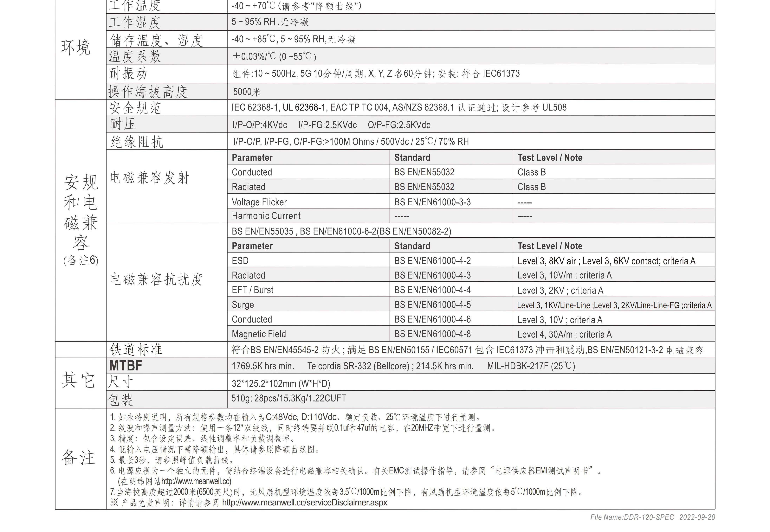Click the 'Voltage Flicker' parameter cell
Screen dimensions: 770x532
tap(259, 202)
